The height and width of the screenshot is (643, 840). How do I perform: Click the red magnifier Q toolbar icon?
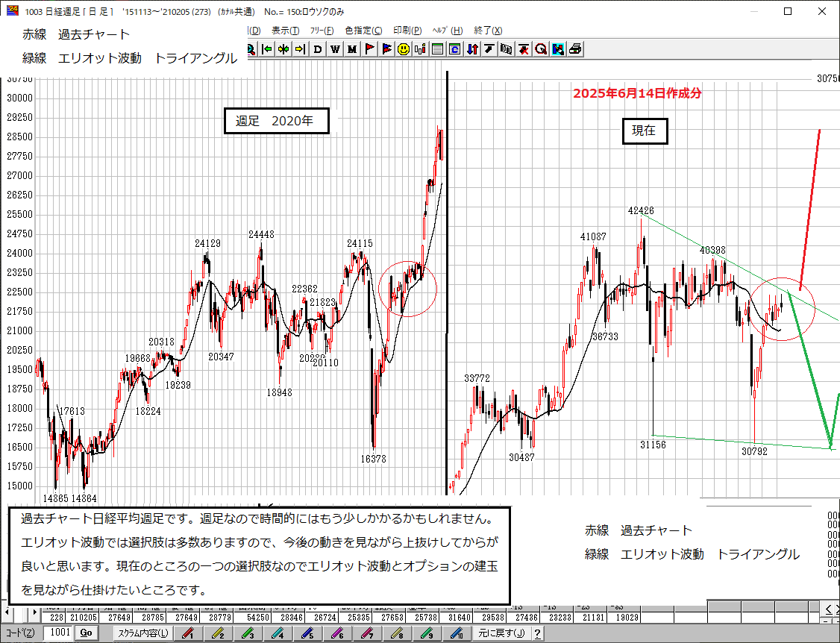coord(541,49)
